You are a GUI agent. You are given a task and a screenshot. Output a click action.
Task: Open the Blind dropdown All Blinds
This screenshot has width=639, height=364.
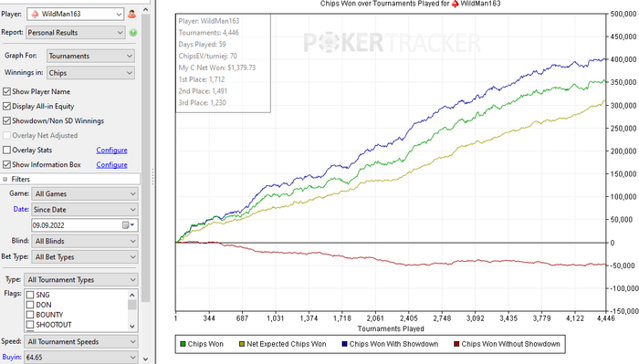click(x=85, y=241)
